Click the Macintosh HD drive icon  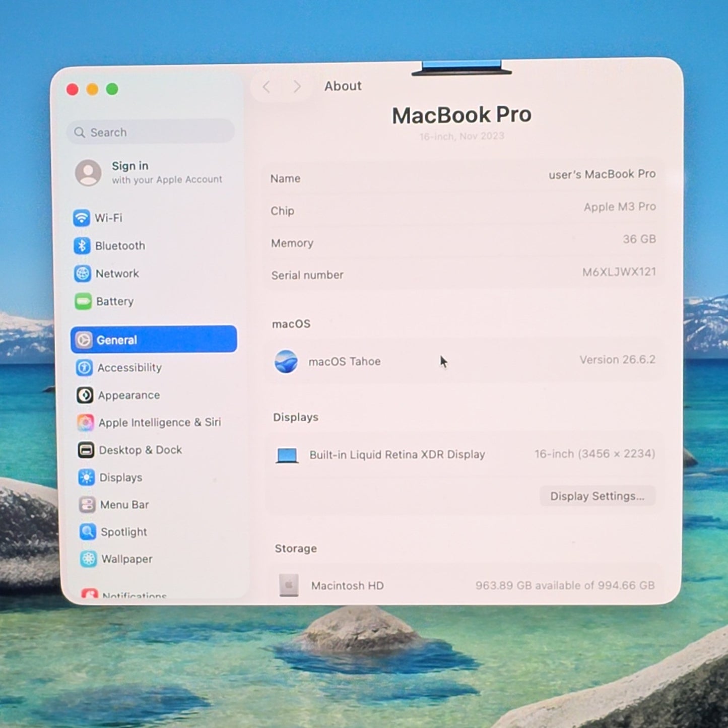click(x=289, y=585)
